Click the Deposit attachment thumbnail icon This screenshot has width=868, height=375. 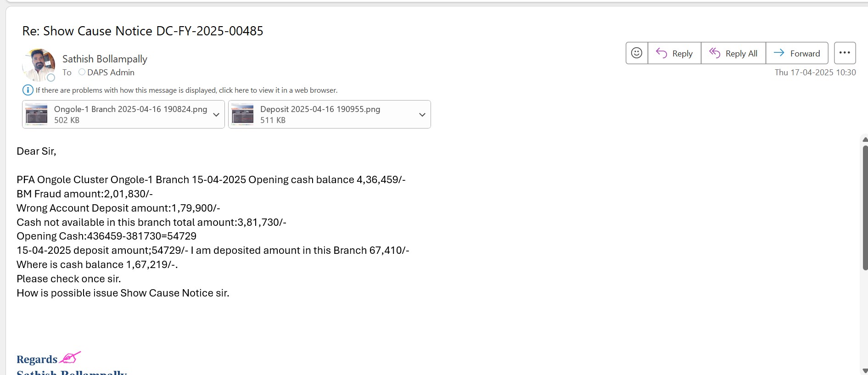[243, 114]
